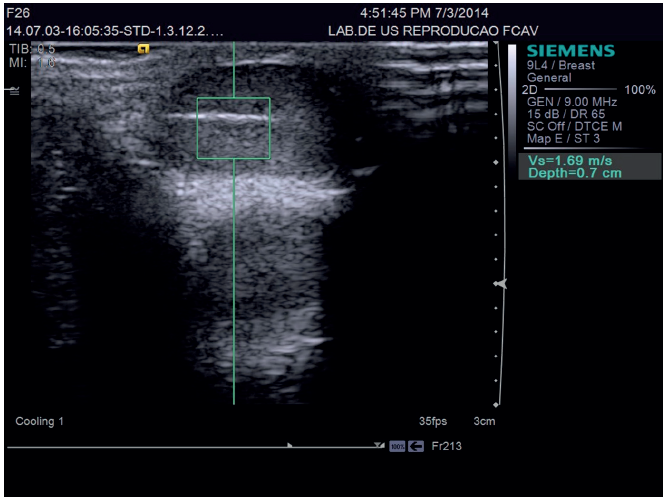Click the 15 dB / DR 65 setting
Screen dimensions: 666x499
pyautogui.click(x=566, y=114)
